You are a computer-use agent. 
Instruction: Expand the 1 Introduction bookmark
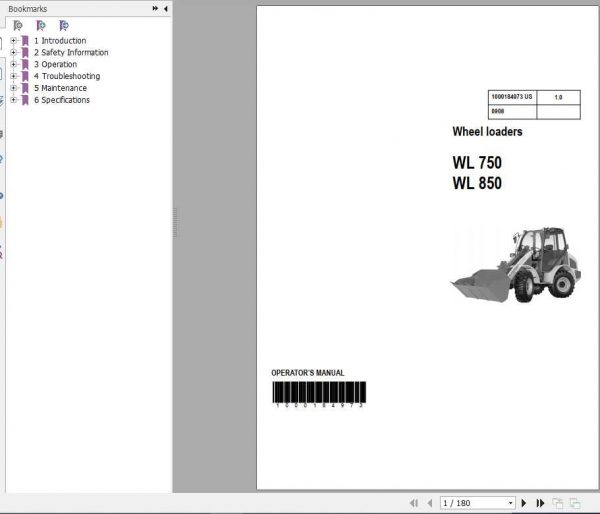pyautogui.click(x=13, y=41)
